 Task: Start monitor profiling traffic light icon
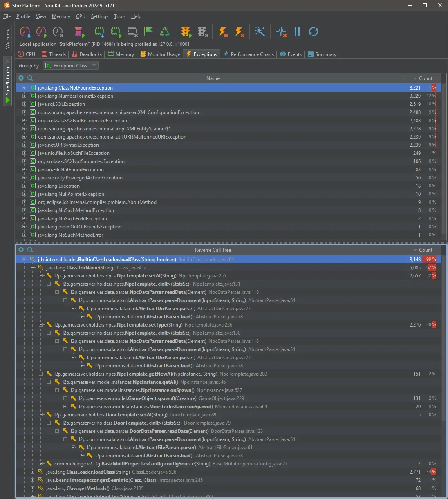pos(186,32)
